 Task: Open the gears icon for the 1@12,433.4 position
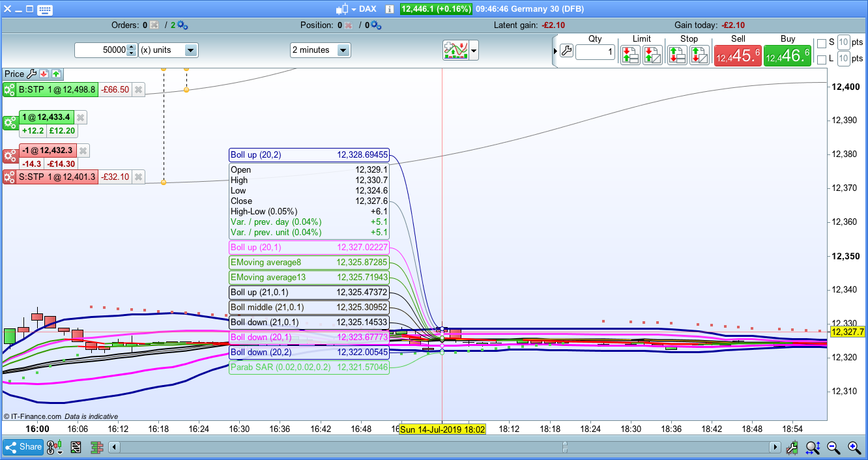(x=10, y=124)
